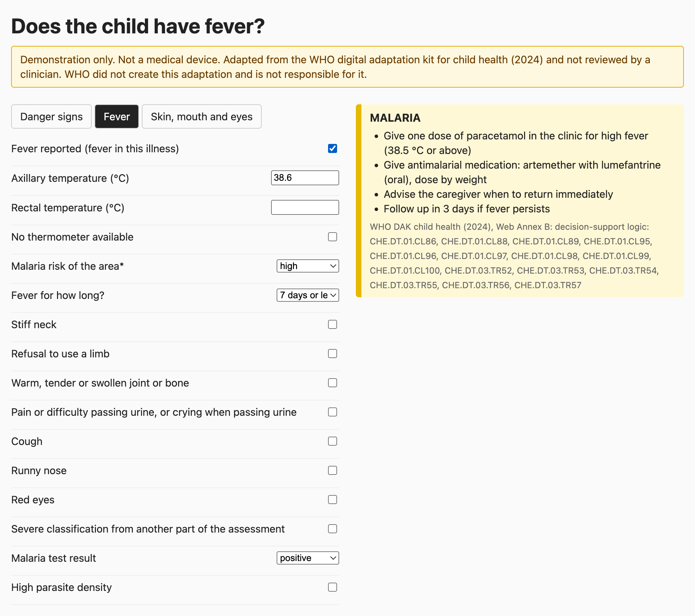Uncheck the Fever reported checkbox

[333, 148]
